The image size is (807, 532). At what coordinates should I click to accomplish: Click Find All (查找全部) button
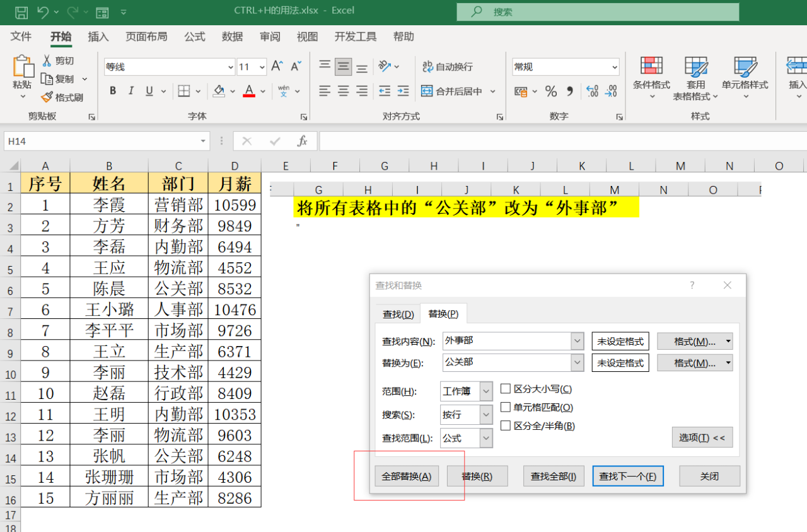554,476
